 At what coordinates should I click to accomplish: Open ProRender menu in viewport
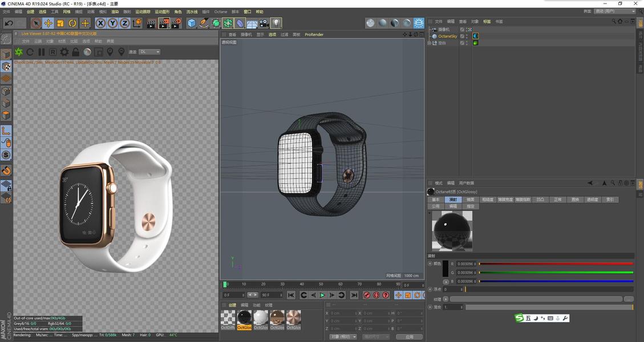click(x=314, y=35)
